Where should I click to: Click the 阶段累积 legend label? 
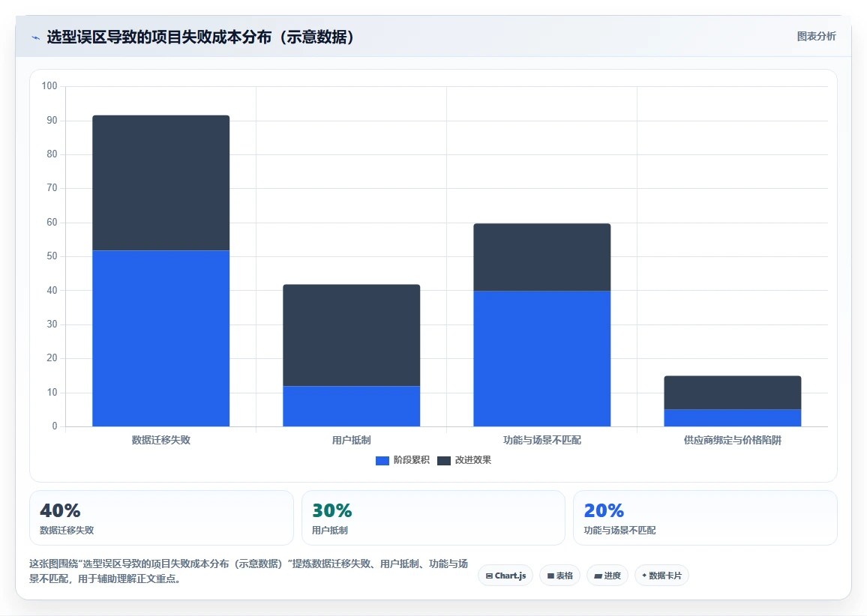click(412, 460)
